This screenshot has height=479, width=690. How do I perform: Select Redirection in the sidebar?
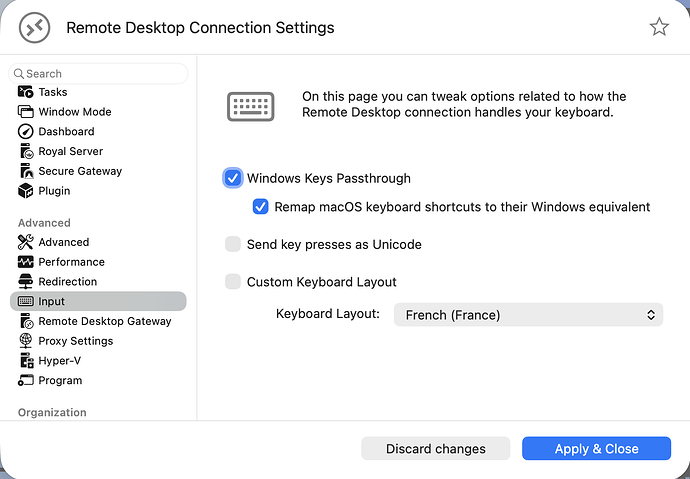[67, 282]
